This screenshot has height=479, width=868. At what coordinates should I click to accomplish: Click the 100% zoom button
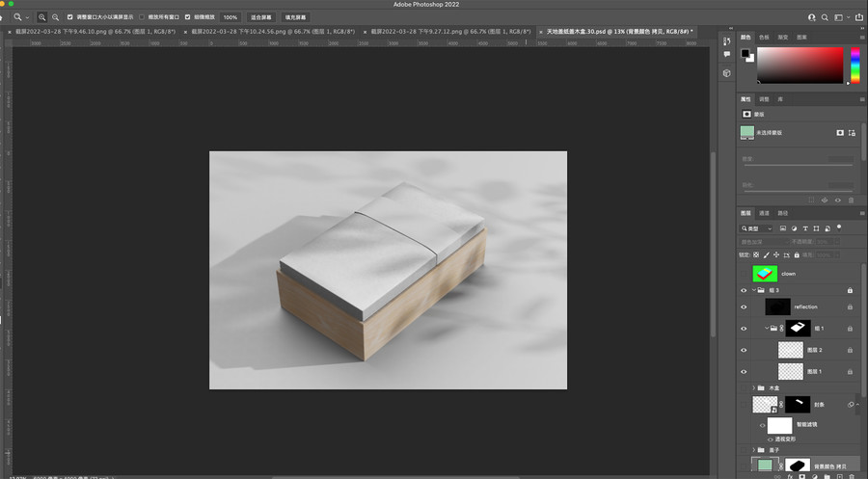point(231,17)
